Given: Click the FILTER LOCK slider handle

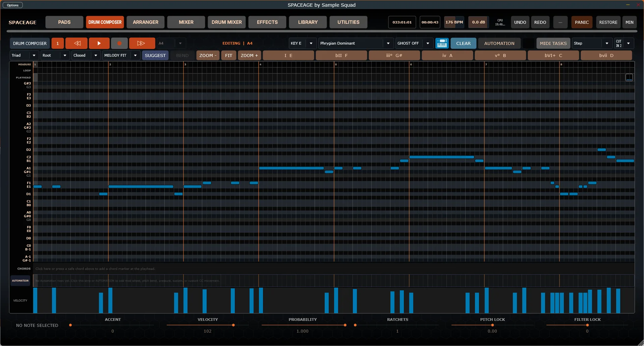Looking at the screenshot, I should click(x=587, y=325).
